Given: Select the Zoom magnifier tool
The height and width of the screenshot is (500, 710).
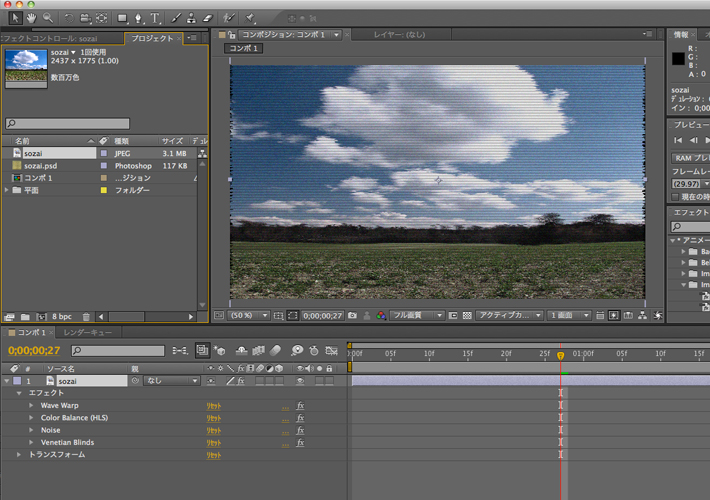Looking at the screenshot, I should tap(48, 17).
